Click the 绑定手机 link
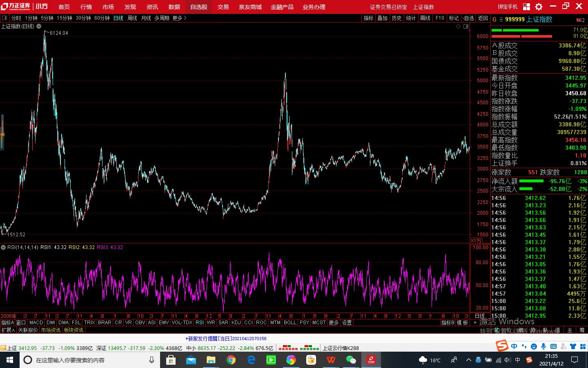 (508, 7)
